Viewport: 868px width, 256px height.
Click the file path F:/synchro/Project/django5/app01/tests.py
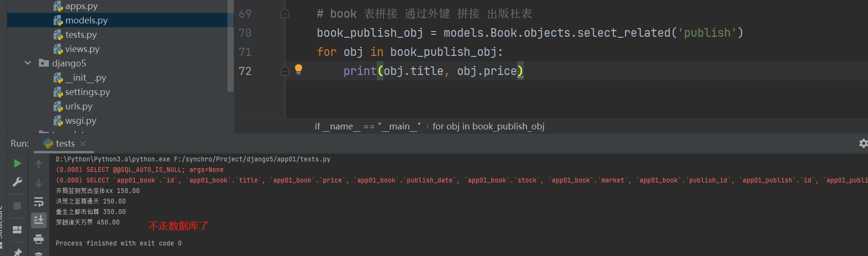[x=252, y=160]
